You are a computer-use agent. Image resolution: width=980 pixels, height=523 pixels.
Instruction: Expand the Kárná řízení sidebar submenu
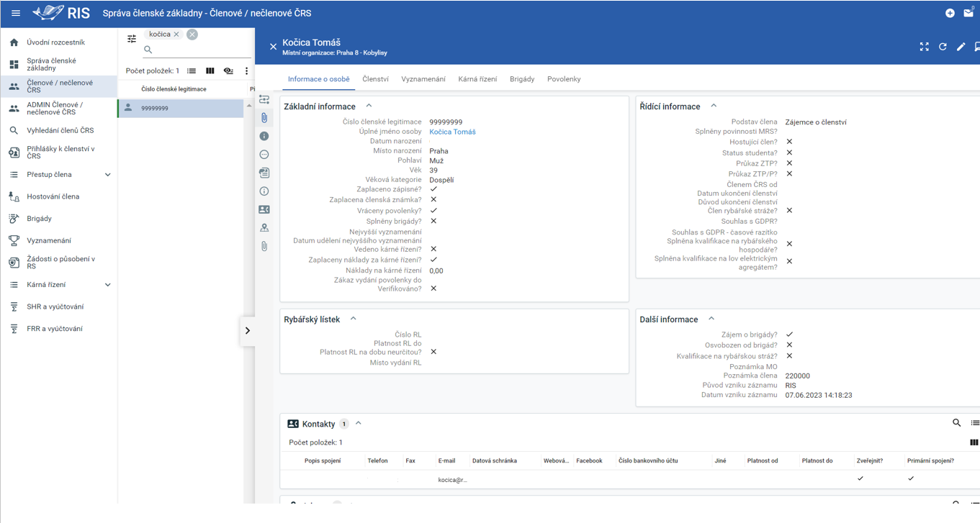click(x=108, y=285)
